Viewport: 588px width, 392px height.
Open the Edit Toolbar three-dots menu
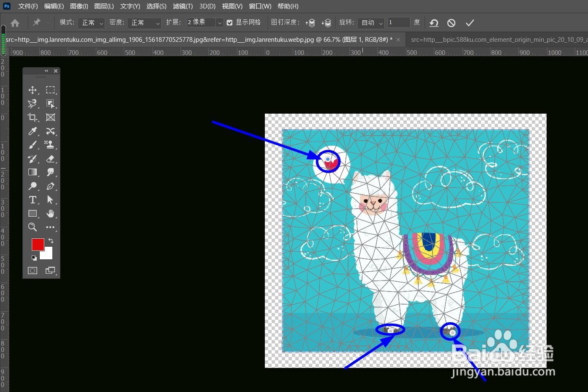pyautogui.click(x=50, y=227)
